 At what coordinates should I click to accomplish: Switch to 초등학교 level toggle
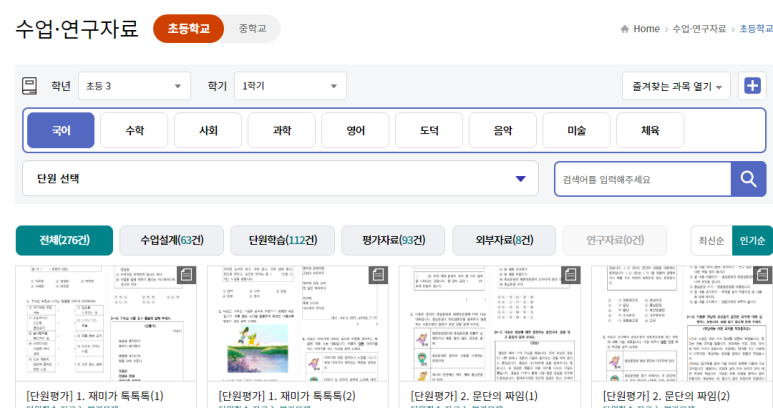point(188,29)
